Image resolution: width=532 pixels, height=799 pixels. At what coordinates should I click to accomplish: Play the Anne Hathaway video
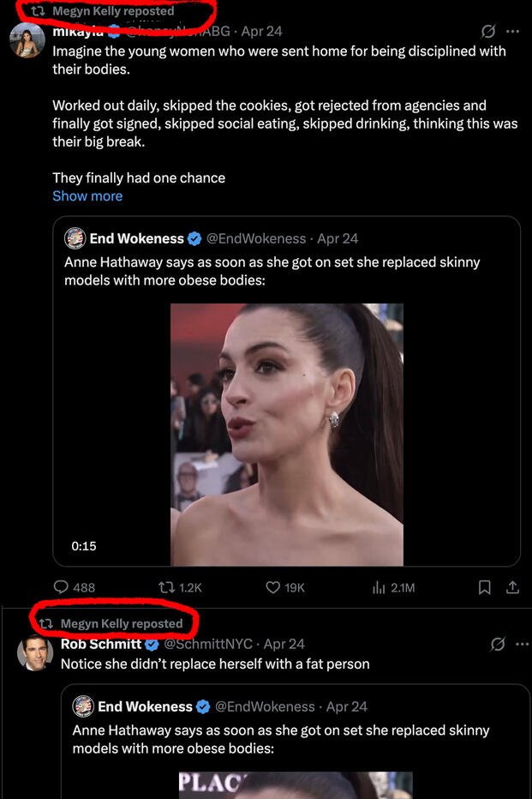287,435
